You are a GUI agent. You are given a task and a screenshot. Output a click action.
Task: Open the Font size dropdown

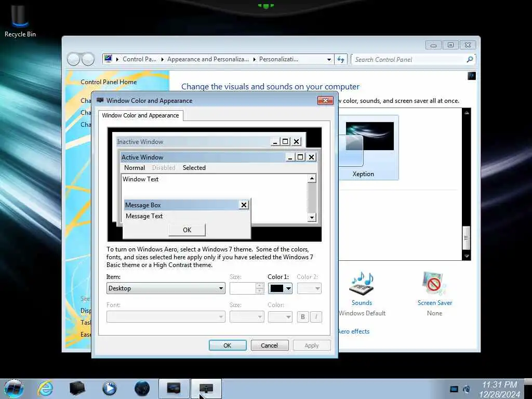coord(247,316)
